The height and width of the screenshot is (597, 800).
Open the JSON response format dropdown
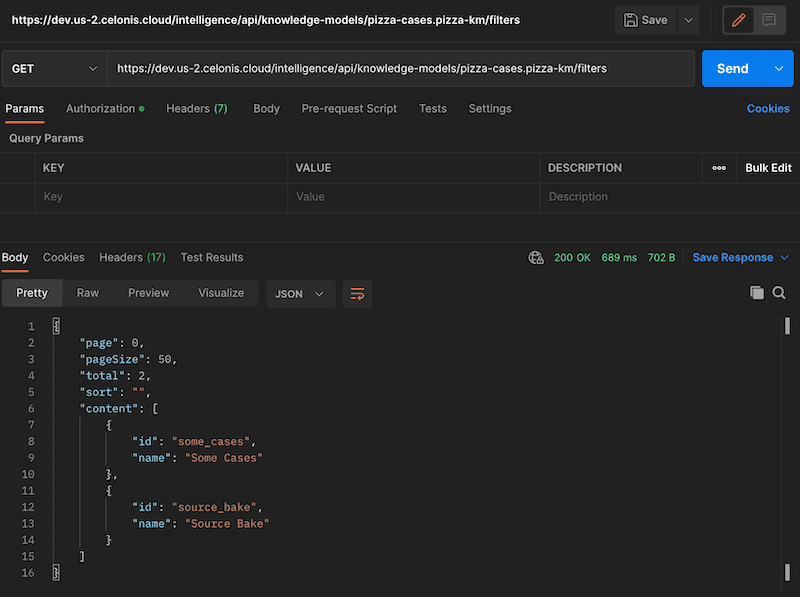click(x=297, y=293)
